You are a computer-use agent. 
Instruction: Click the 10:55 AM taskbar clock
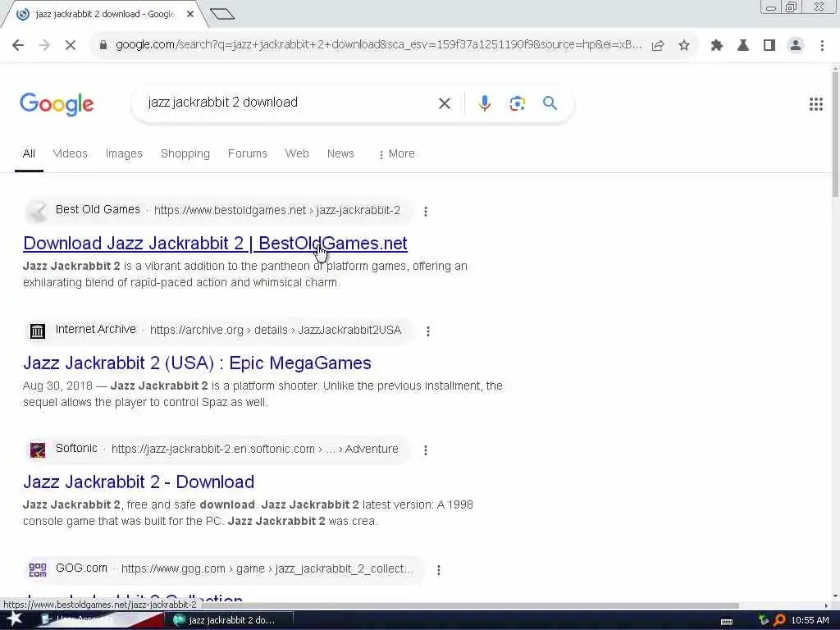coord(810,620)
